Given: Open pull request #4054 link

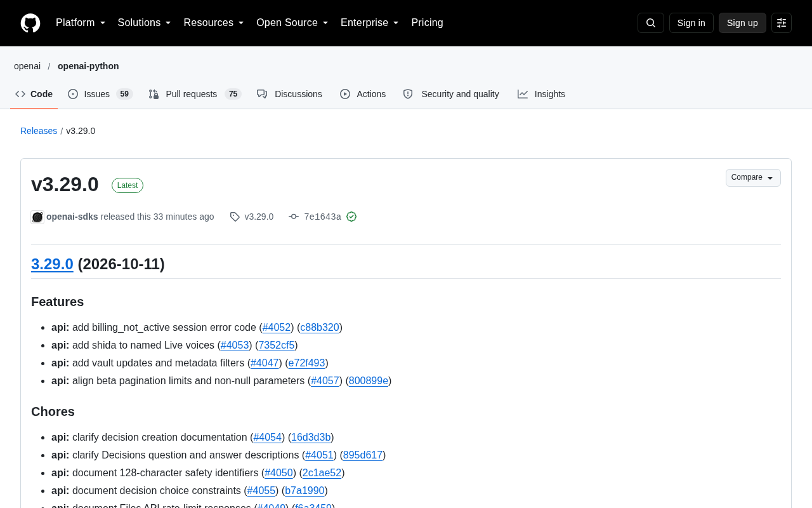Looking at the screenshot, I should tap(268, 438).
